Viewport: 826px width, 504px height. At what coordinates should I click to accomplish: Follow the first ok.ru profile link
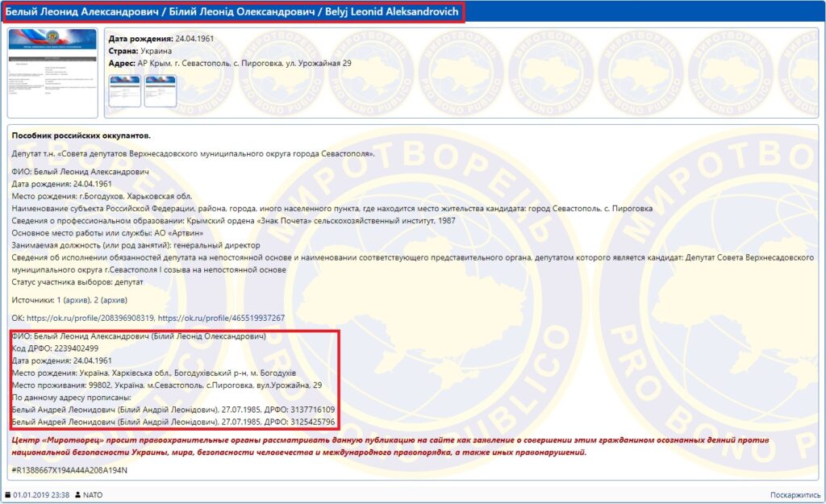(x=91, y=318)
